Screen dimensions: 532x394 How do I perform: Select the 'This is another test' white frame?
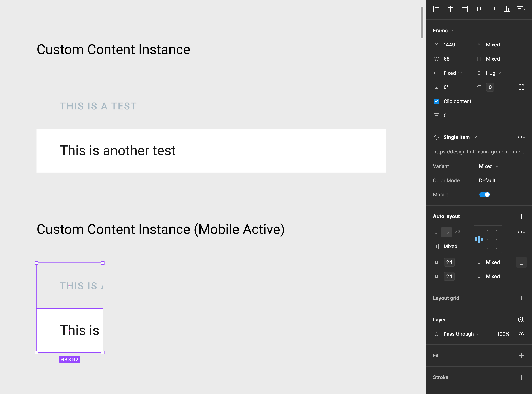211,151
